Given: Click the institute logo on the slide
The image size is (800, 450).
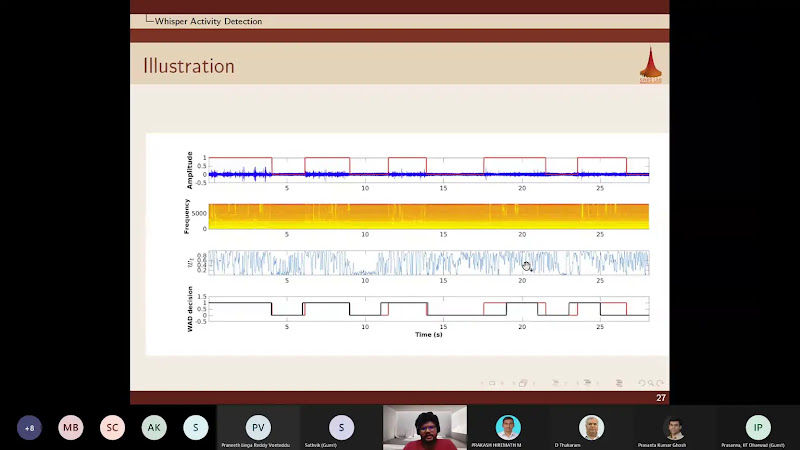Looking at the screenshot, I should click(651, 65).
